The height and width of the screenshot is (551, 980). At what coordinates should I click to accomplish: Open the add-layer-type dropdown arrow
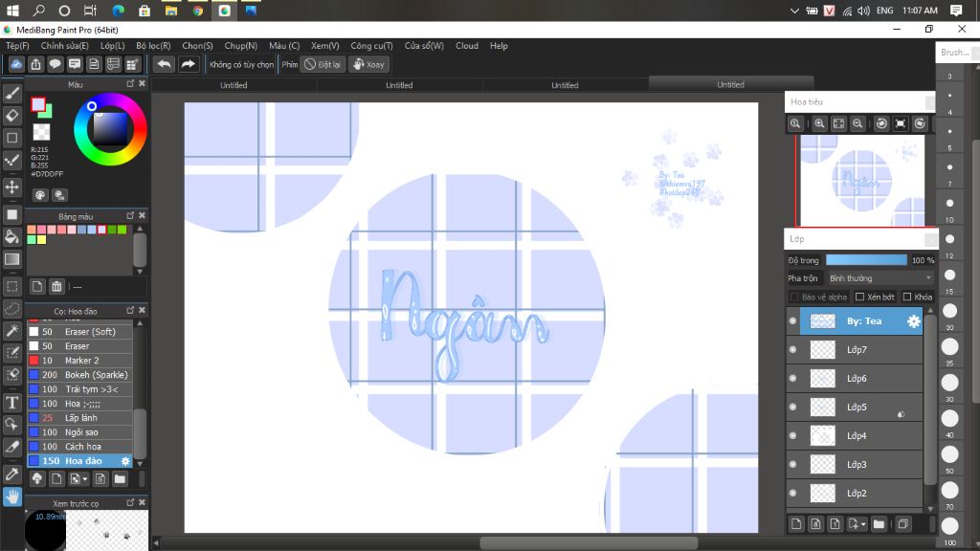tap(863, 525)
